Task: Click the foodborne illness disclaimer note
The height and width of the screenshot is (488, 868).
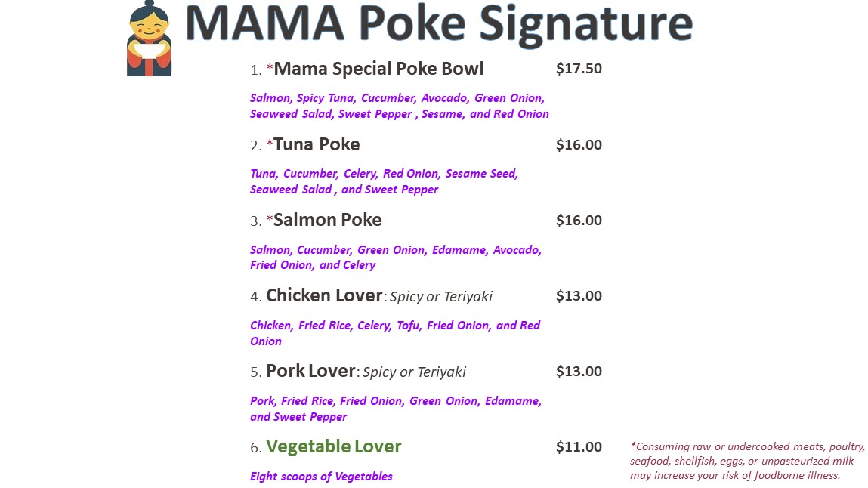Action: click(747, 461)
